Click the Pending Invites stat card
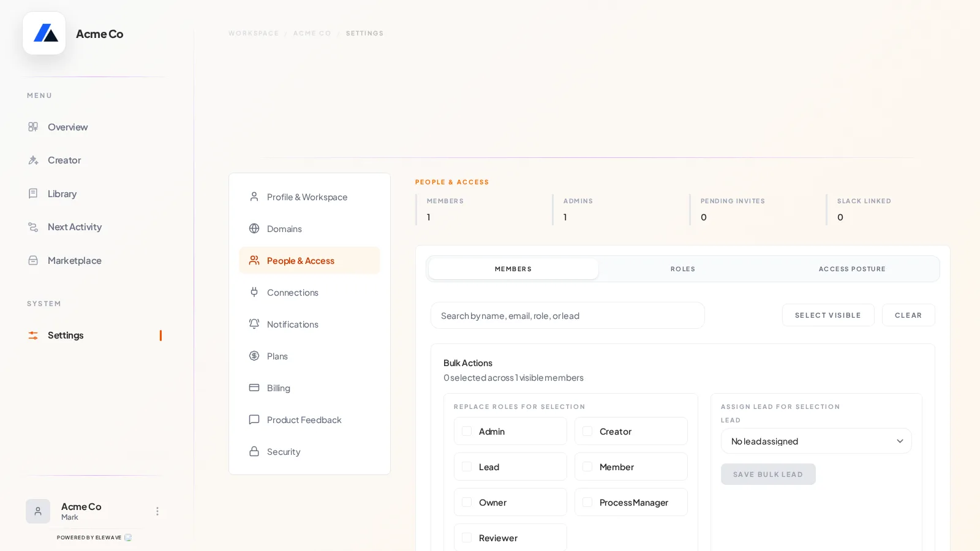Image resolution: width=980 pixels, height=551 pixels. (753, 209)
